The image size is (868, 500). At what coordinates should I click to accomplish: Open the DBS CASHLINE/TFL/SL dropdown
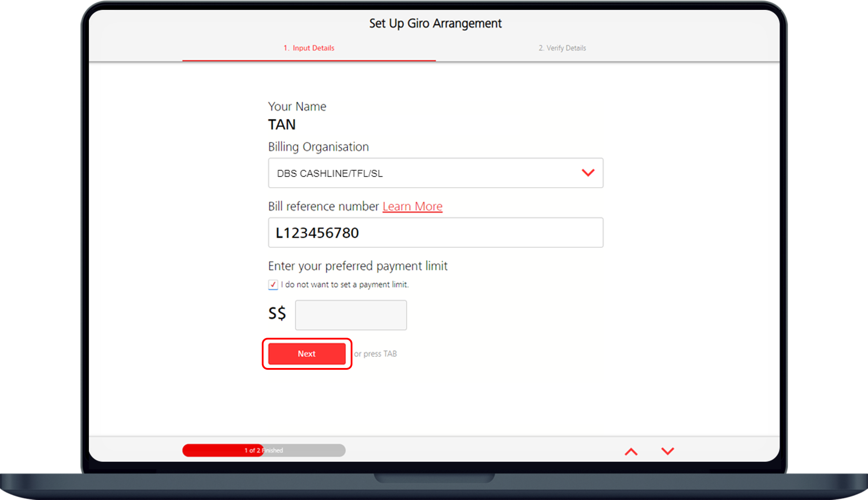coord(427,173)
